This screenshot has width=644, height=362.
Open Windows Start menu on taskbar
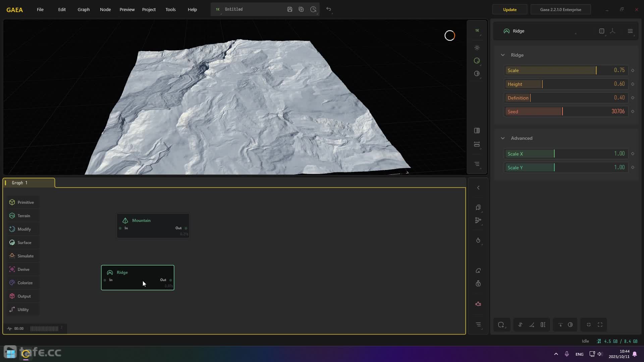click(10, 353)
